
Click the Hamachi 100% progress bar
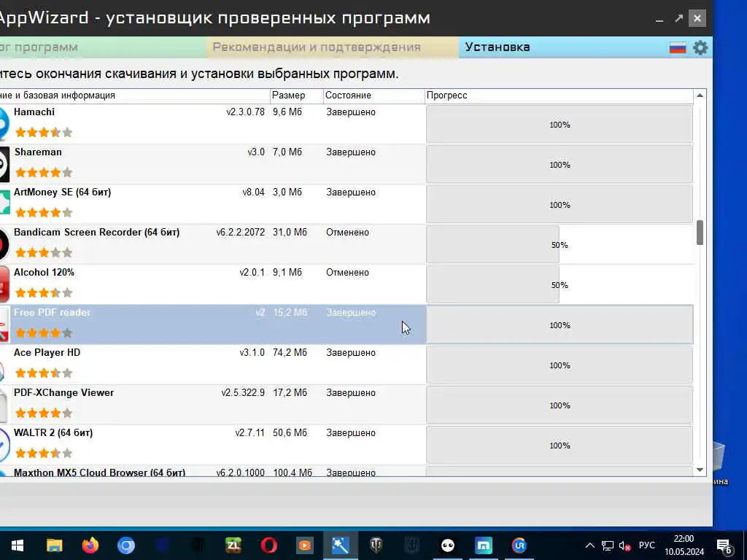[x=560, y=124]
